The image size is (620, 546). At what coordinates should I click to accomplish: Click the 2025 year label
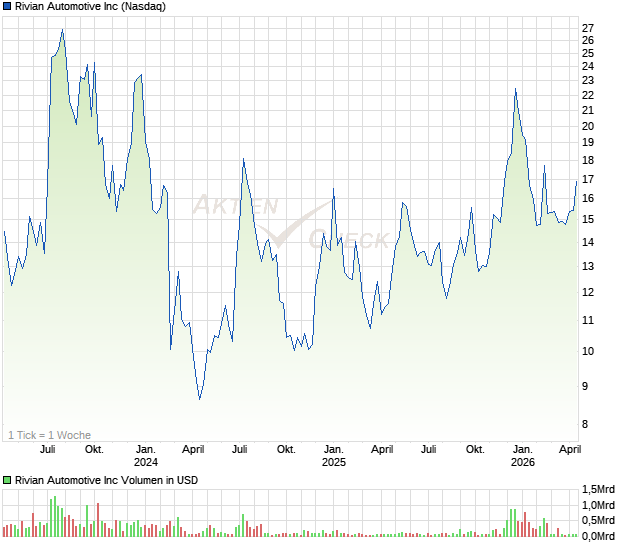pos(333,462)
